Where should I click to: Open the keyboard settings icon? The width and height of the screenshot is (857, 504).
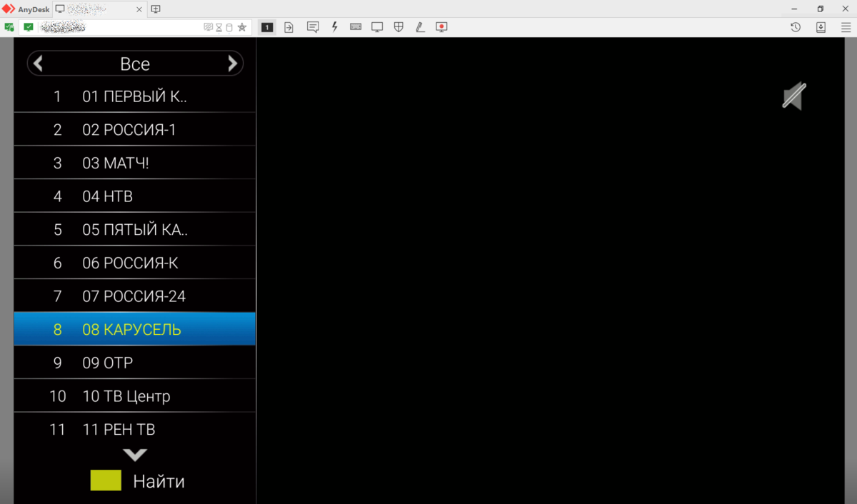(x=356, y=27)
